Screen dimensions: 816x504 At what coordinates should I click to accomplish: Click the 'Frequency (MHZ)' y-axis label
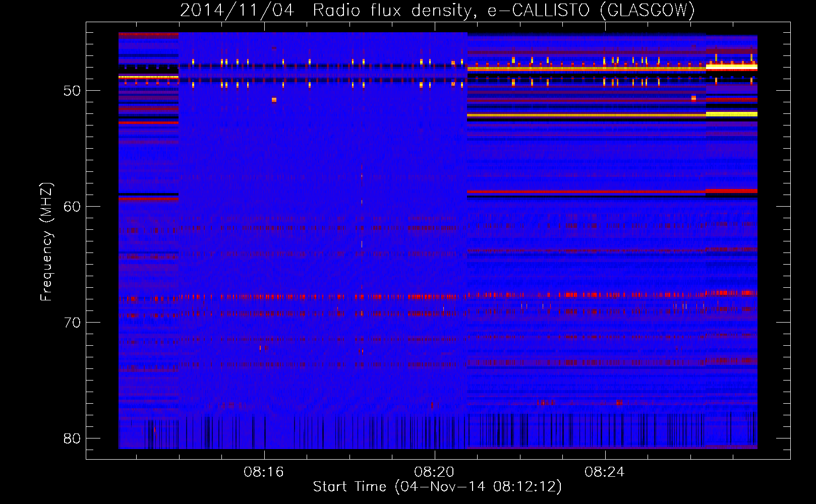pos(46,242)
